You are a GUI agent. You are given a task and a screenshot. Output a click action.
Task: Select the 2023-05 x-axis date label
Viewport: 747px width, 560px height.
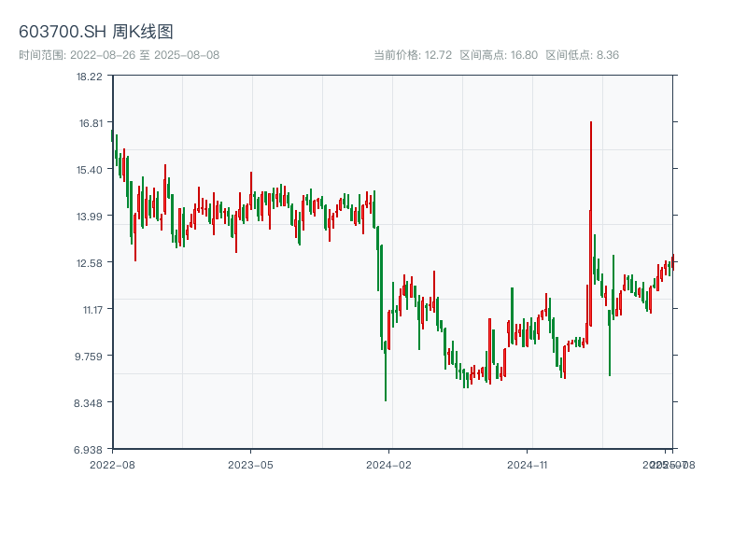250,464
